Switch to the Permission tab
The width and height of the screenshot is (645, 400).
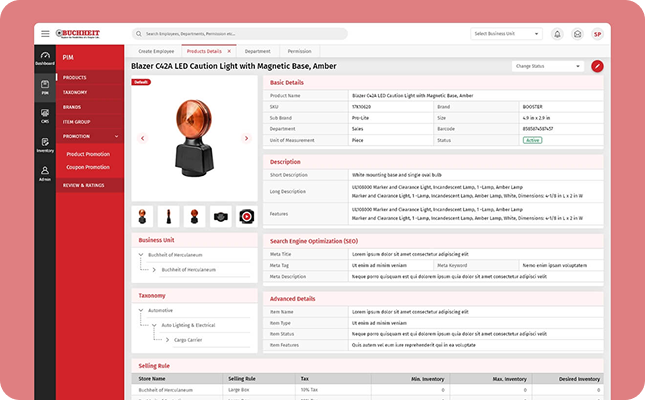pos(299,50)
